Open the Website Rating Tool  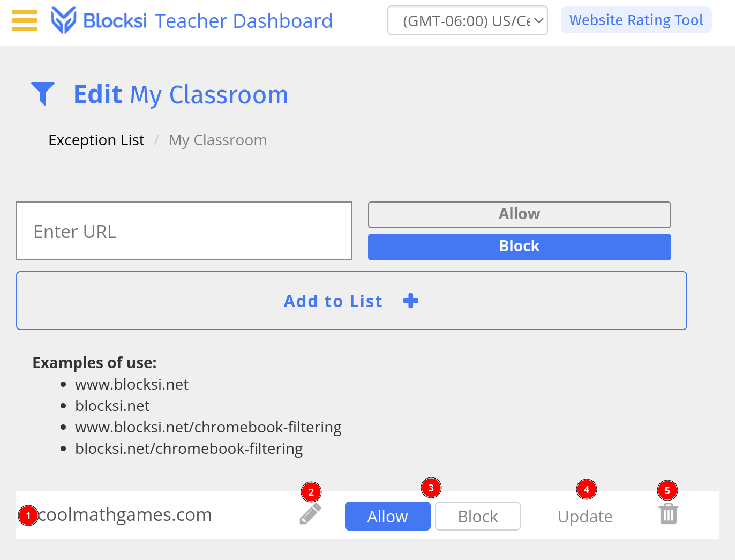636,20
